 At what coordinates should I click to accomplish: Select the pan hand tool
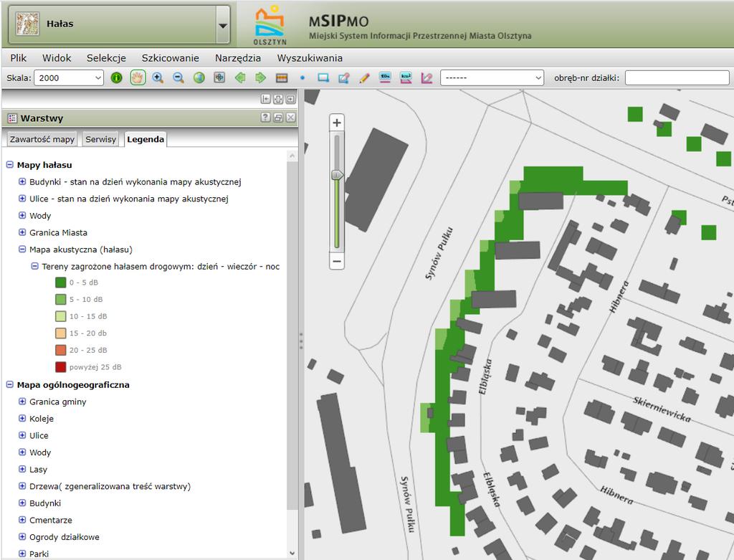(x=137, y=77)
